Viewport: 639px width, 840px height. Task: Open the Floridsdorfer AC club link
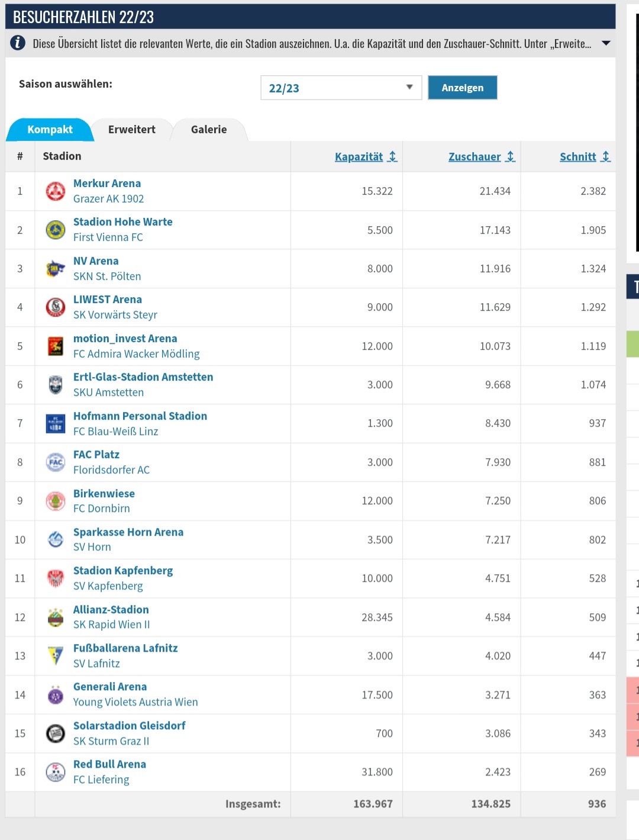112,470
